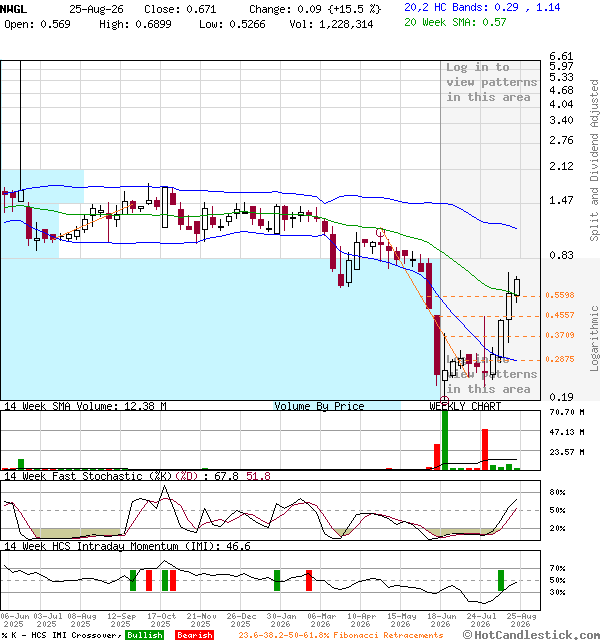Click the Change: 0.09 (+15.5 %) text

point(315,9)
